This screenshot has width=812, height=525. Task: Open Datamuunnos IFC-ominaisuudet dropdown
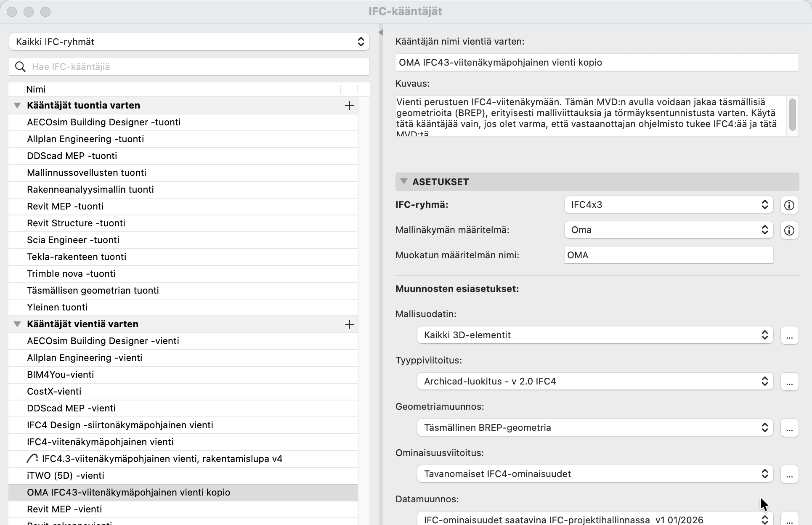595,519
